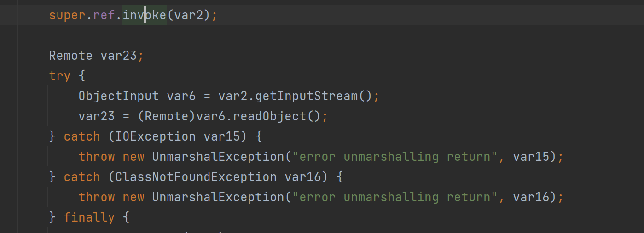The image size is (644, 233).
Task: Click the Remote type in var23 declaration
Action: 71,56
